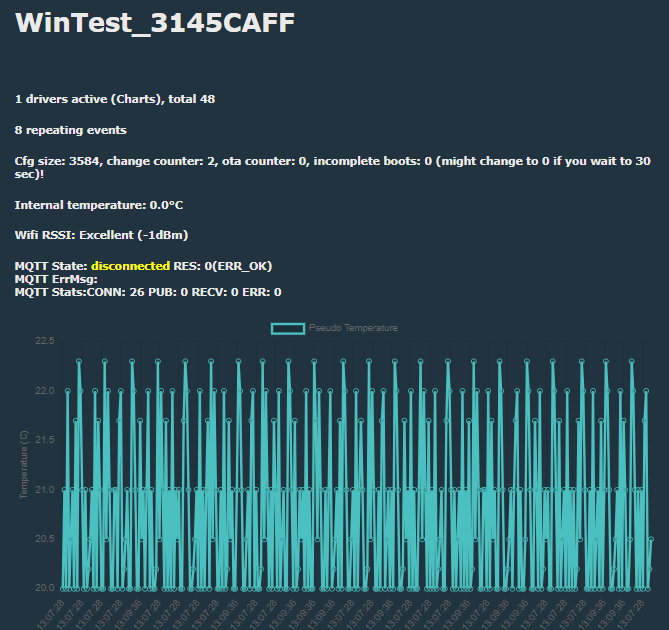Screen dimensions: 669x630
Task: Click the 'MQTT Stats:CONN: 26 PUB: 0' line
Action: click(x=148, y=292)
